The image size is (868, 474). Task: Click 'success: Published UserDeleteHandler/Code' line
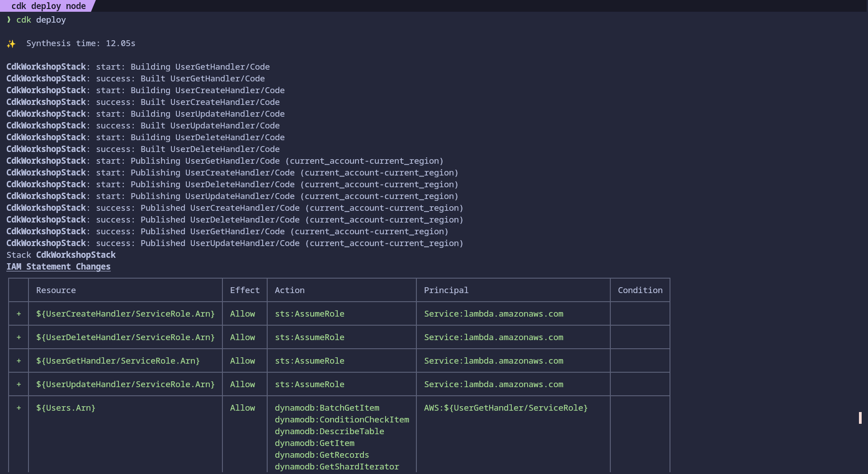pyautogui.click(x=235, y=220)
